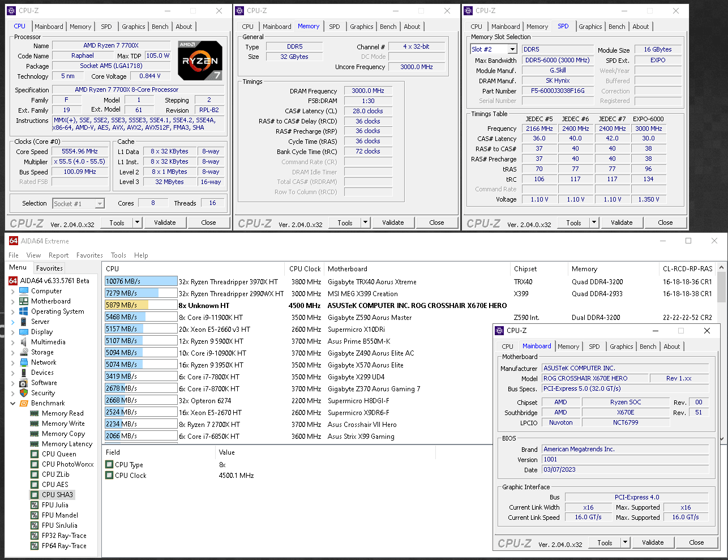Collapse the Benchmark tree node
The image size is (728, 560).
(x=13, y=403)
